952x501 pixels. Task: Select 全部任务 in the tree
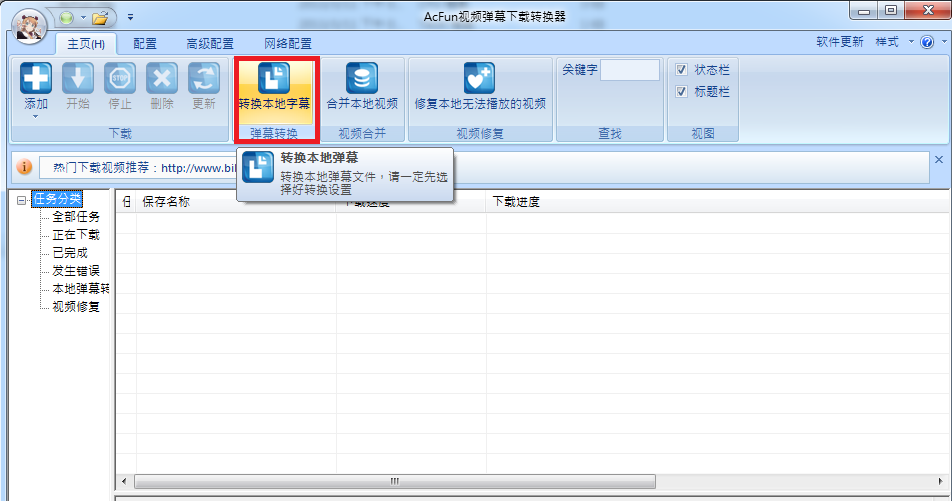click(76, 216)
